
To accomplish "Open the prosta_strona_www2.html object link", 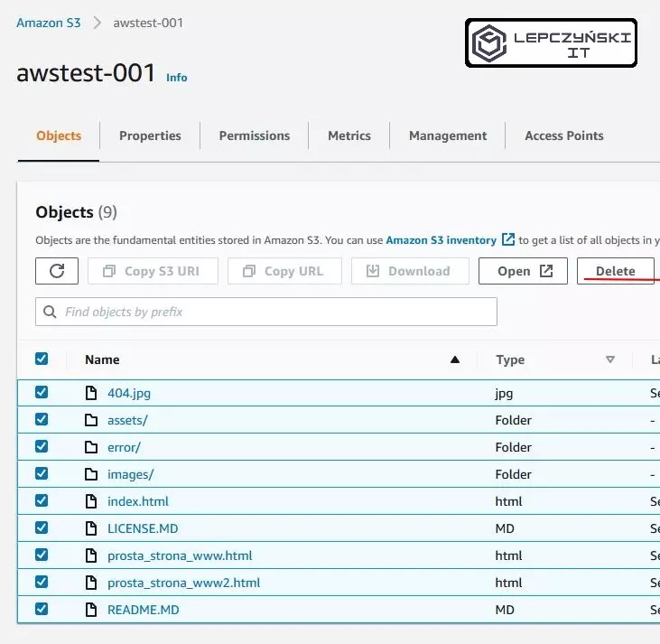I will point(184,583).
